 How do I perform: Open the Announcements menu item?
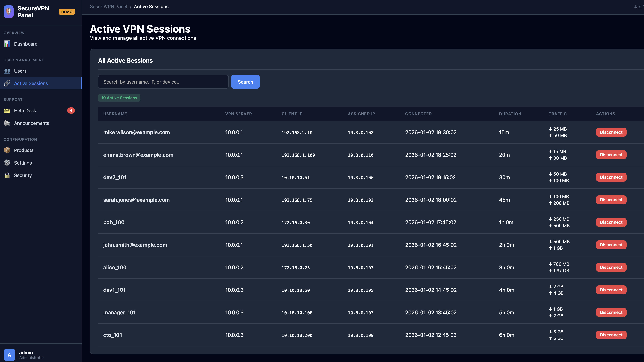tap(32, 123)
